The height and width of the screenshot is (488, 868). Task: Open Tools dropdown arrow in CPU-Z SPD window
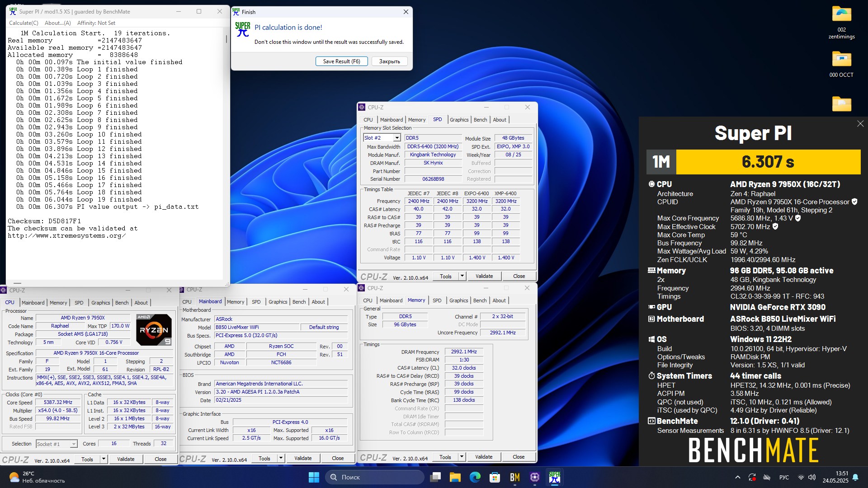click(462, 276)
